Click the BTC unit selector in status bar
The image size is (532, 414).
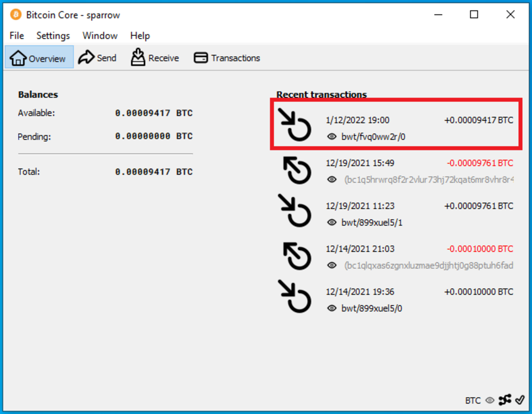click(473, 400)
